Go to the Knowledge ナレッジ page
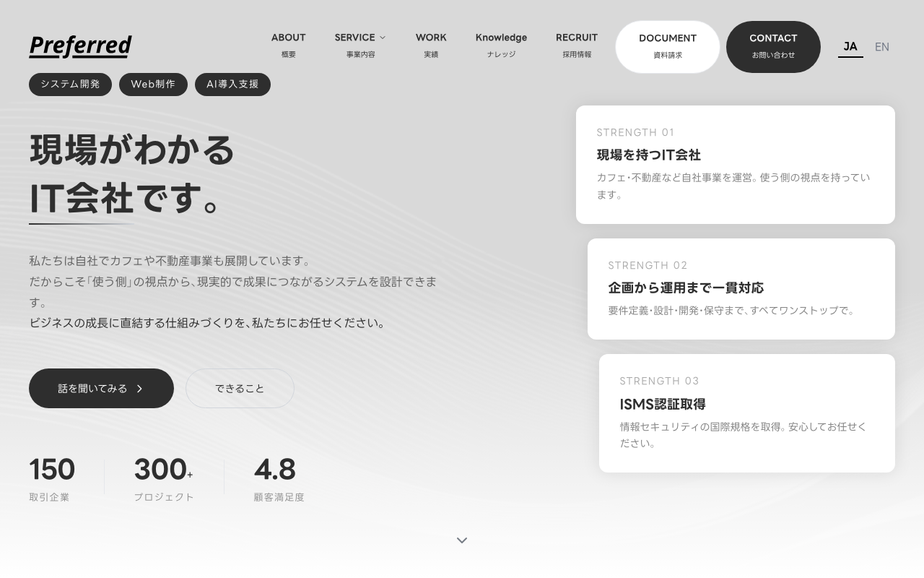 [501, 46]
